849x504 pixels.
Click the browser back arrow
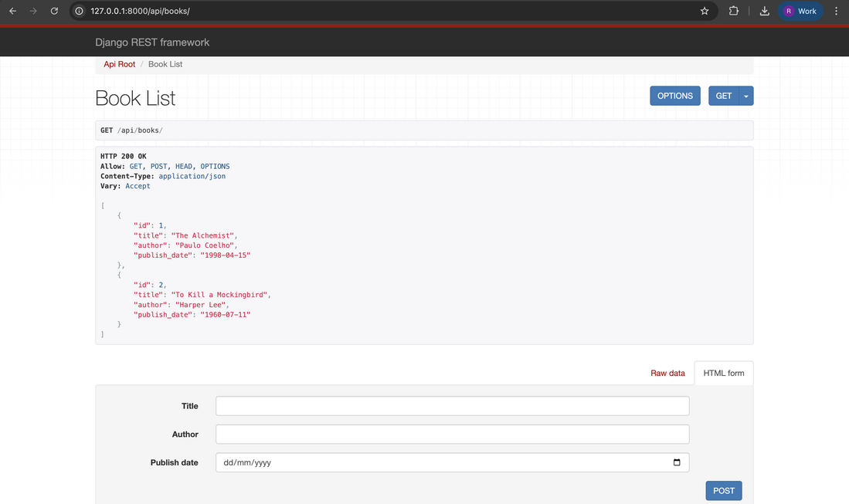click(x=12, y=11)
